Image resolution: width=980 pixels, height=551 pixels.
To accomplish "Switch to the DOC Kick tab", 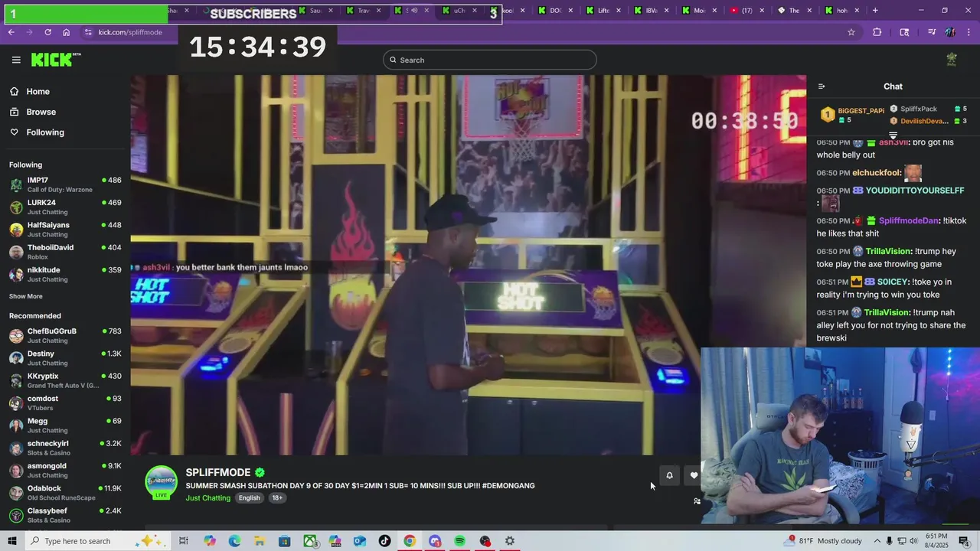I will tap(556, 11).
